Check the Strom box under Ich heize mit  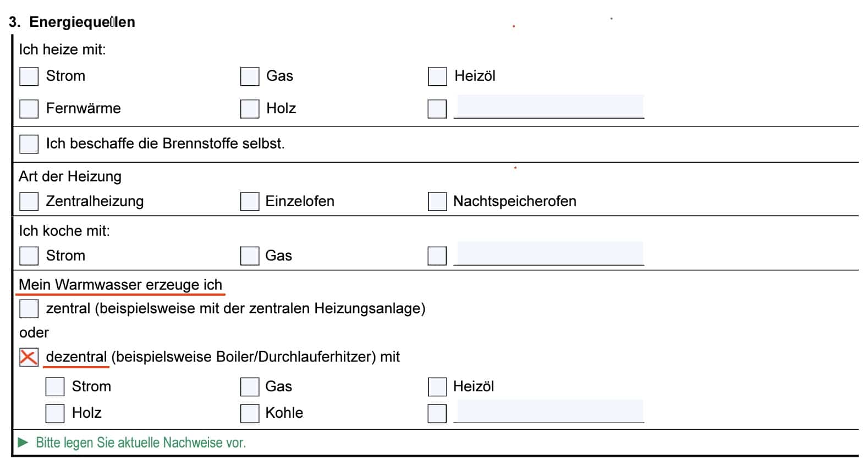29,76
